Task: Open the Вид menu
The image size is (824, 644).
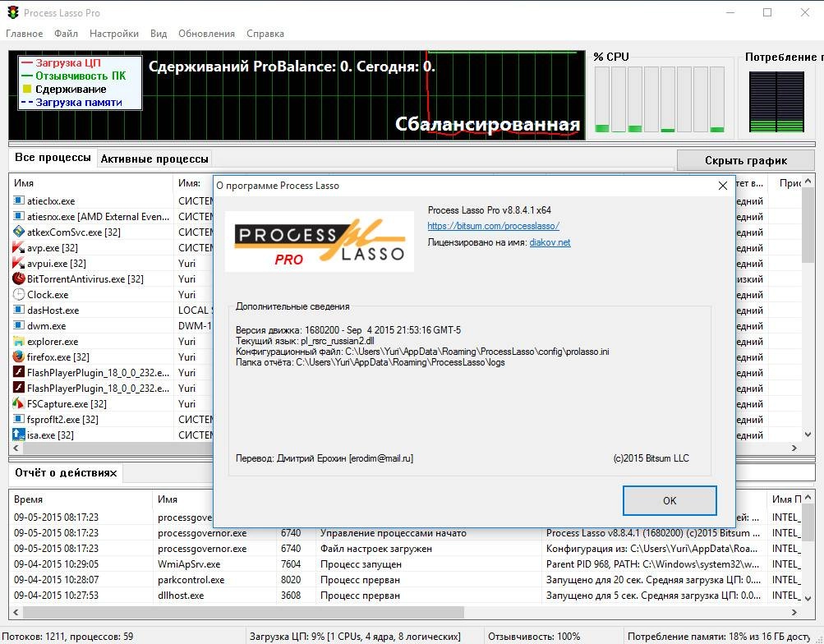Action: click(159, 34)
